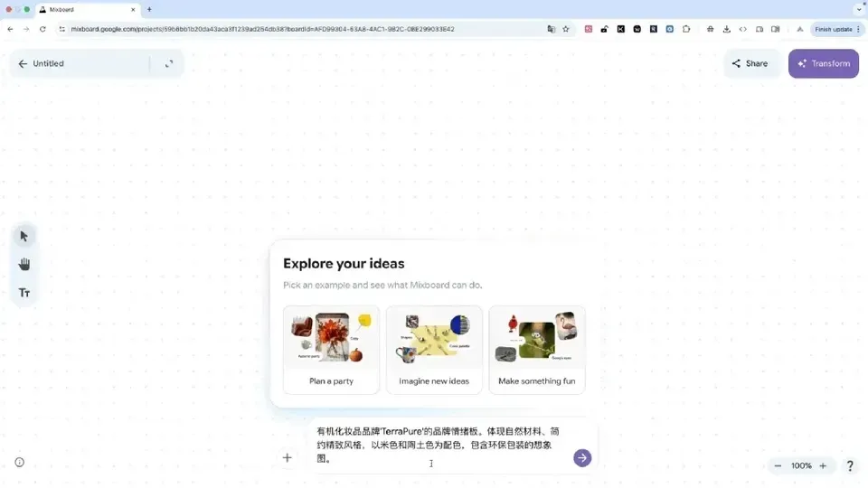
Task: Choose the Make something fun example
Action: 536,350
